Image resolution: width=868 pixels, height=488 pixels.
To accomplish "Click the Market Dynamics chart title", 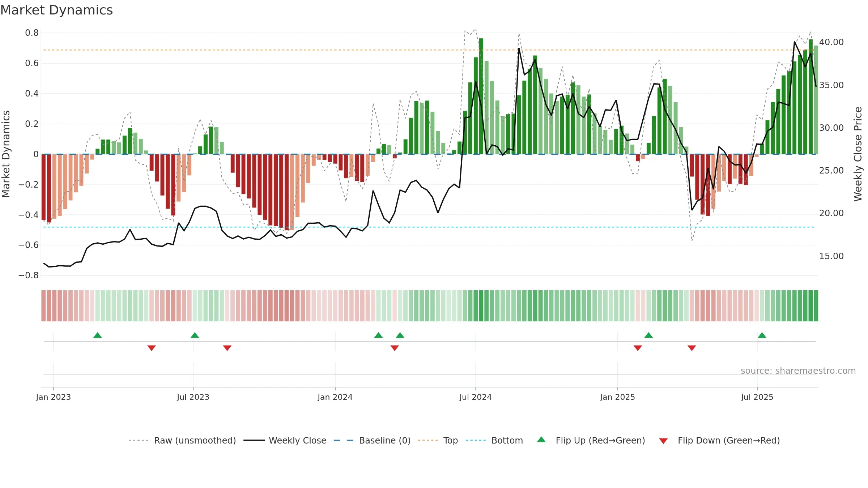I will click(56, 10).
